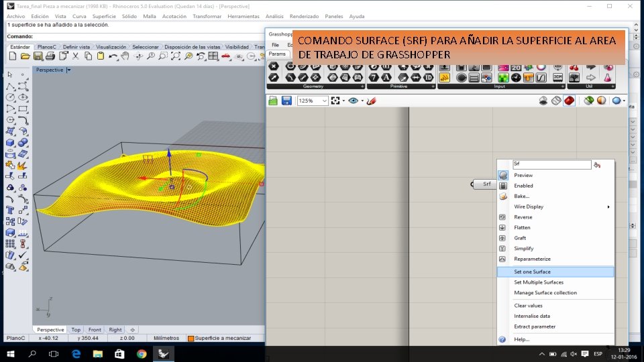Select the Rectangle tool in left sidebar
The width and height of the screenshot is (644, 362).
point(23,109)
